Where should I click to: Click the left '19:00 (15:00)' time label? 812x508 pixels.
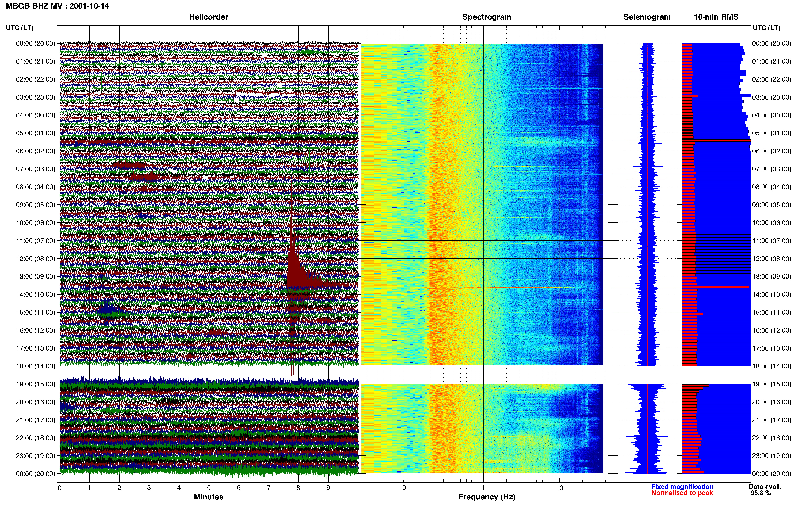(36, 384)
